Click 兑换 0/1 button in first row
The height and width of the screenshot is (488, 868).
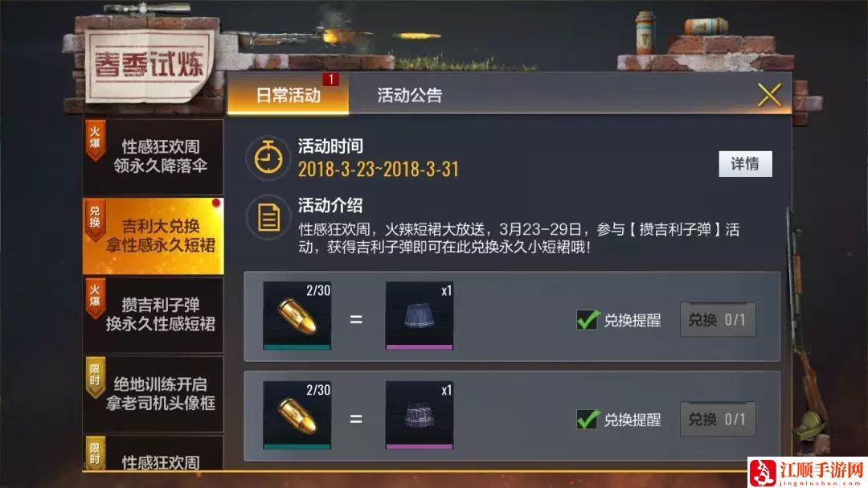pos(718,320)
